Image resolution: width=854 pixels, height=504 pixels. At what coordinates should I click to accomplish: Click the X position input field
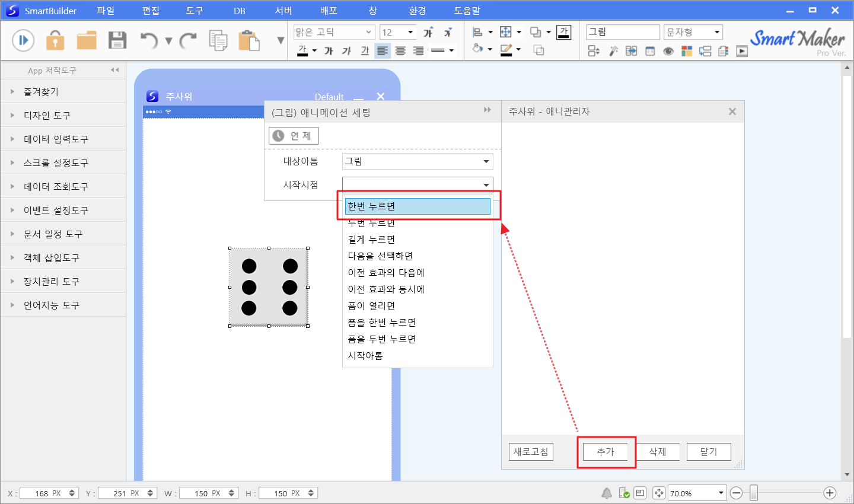(x=49, y=493)
